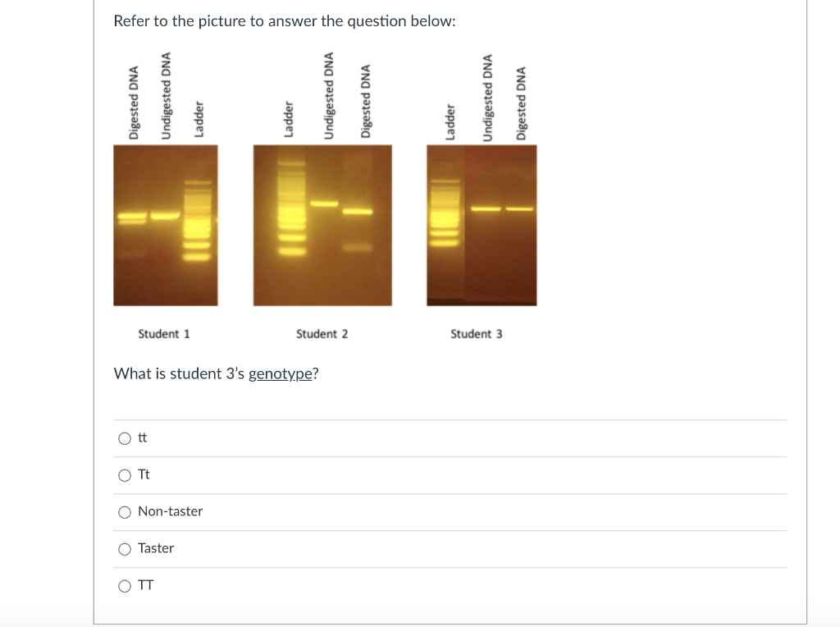Click Student 3's Undigested DNA lane label
840x627 pixels.
486,98
